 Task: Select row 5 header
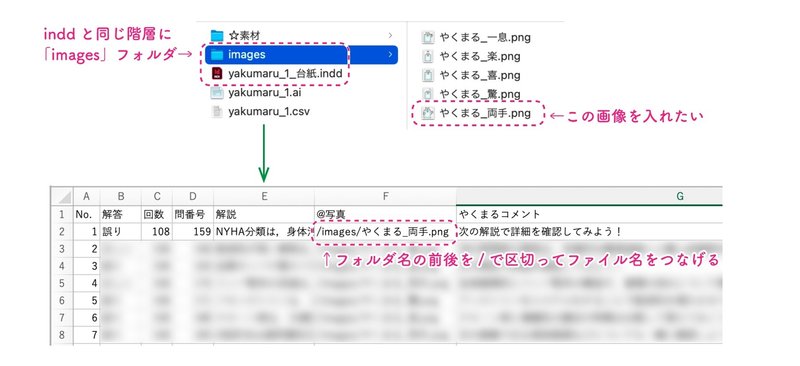click(62, 283)
